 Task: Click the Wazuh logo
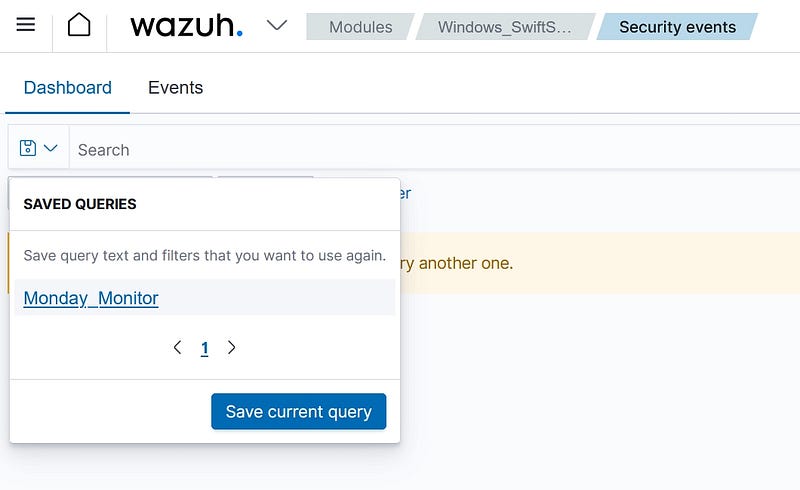point(186,26)
